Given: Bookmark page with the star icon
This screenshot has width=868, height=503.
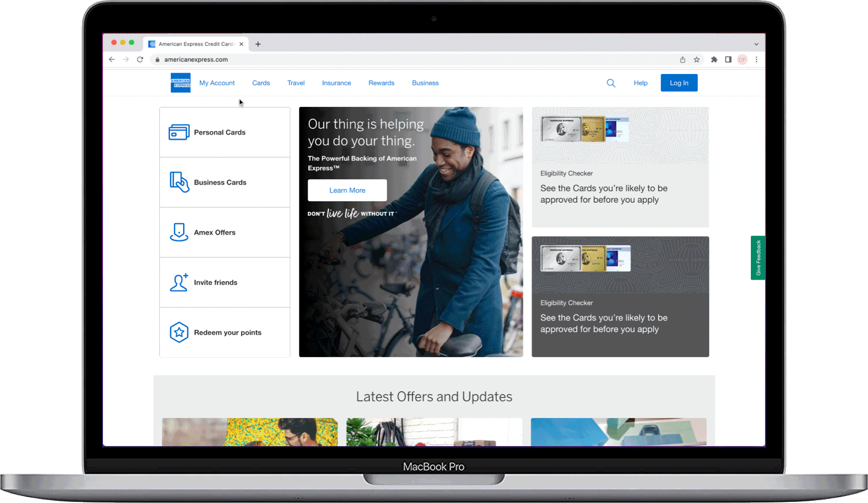Looking at the screenshot, I should [697, 60].
